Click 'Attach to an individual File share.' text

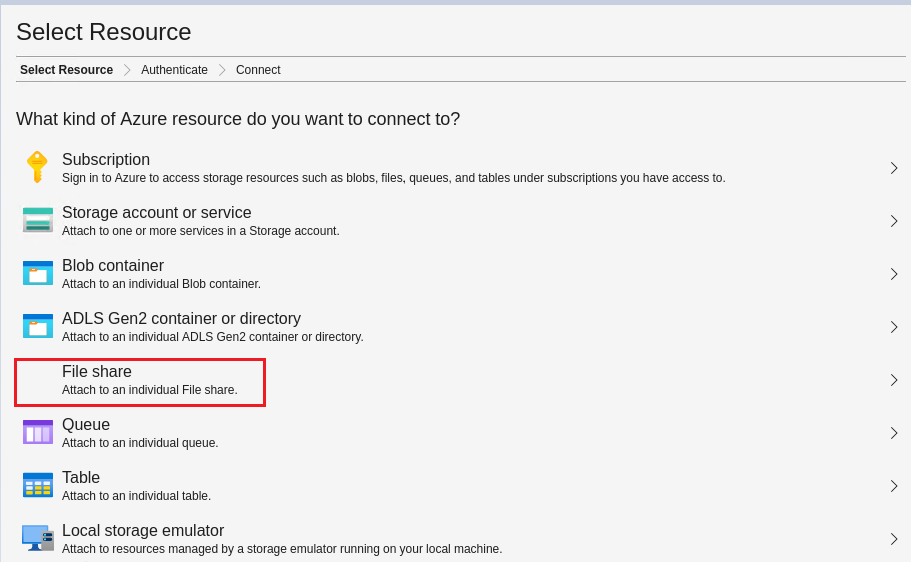tap(149, 390)
